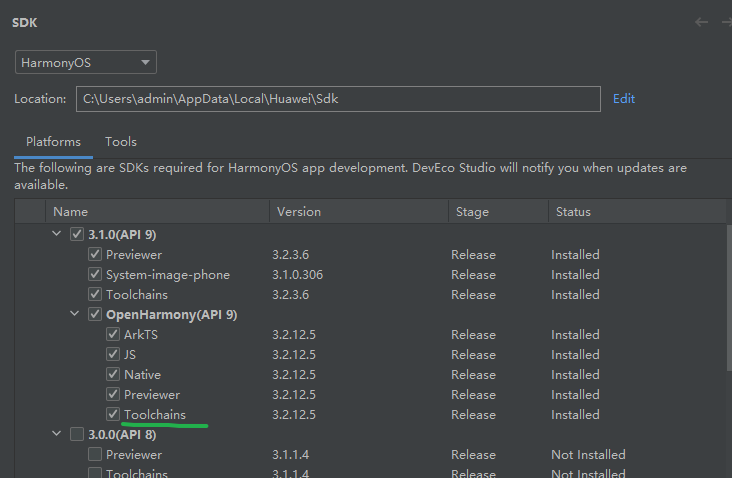Select the ArkTS row label

[x=141, y=335]
